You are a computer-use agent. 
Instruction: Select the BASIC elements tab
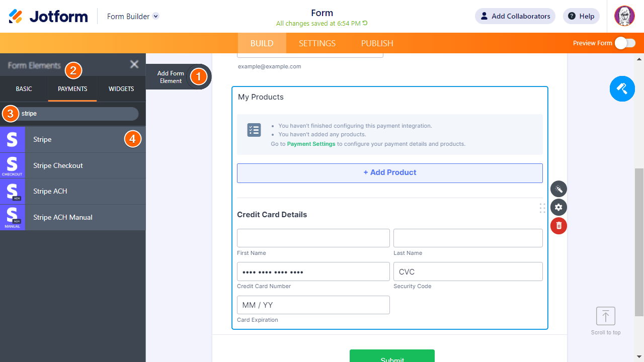[x=24, y=89]
